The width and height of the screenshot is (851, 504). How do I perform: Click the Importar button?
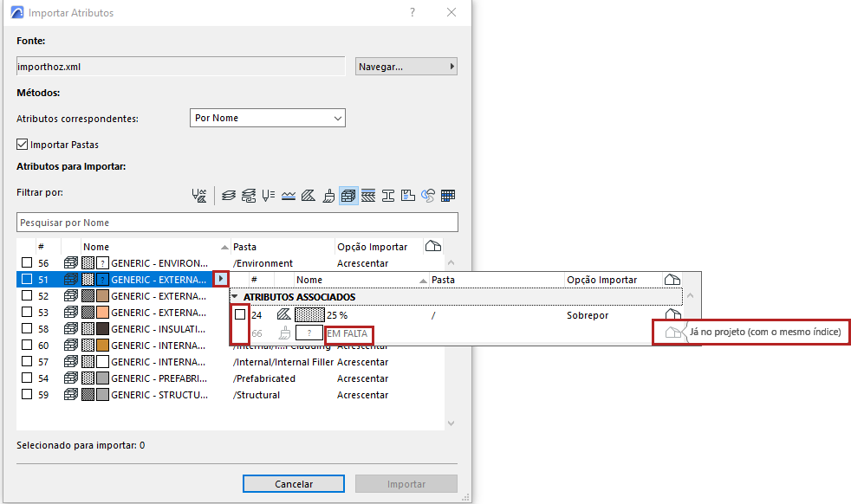406,484
